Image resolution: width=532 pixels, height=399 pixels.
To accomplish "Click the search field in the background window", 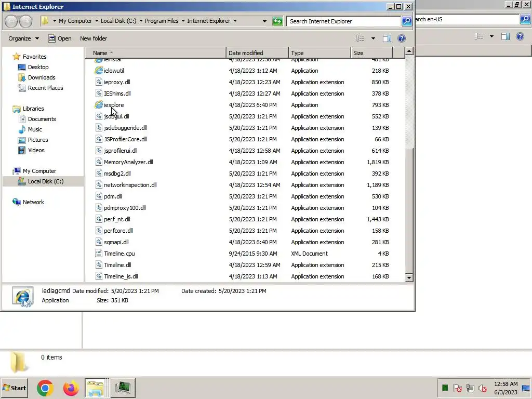I will coord(467,19).
